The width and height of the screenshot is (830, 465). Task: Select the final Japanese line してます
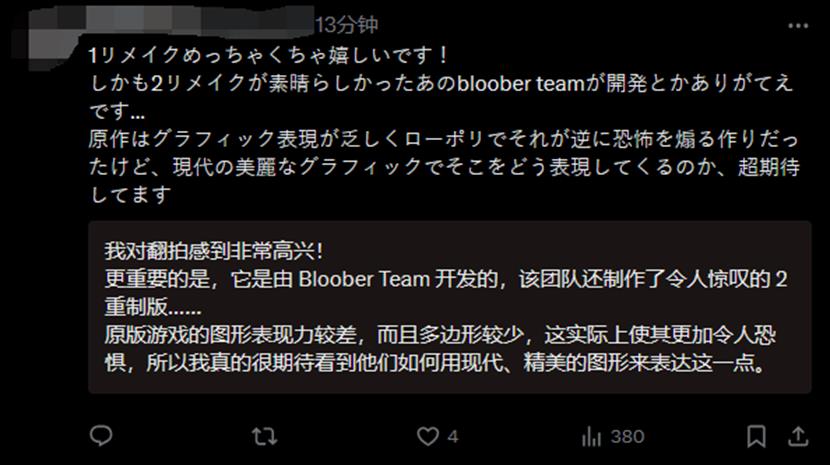click(x=130, y=194)
